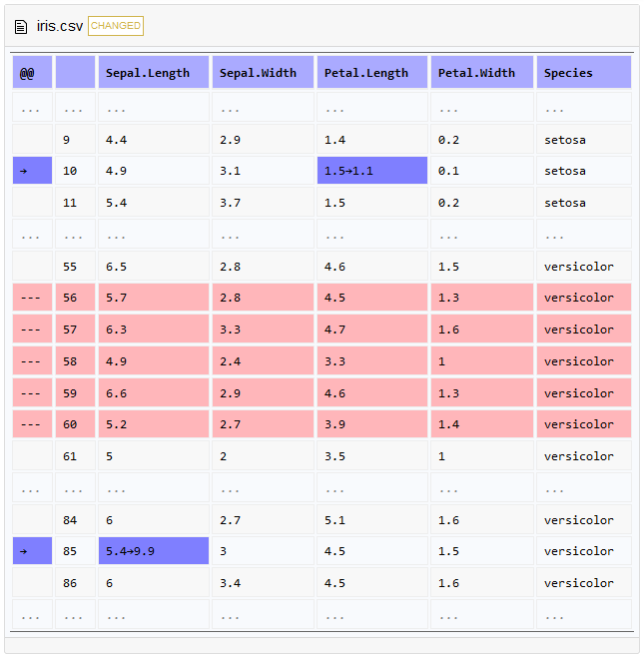Click the Petal.Width column header
The width and height of the screenshot is (644, 658).
coord(481,73)
